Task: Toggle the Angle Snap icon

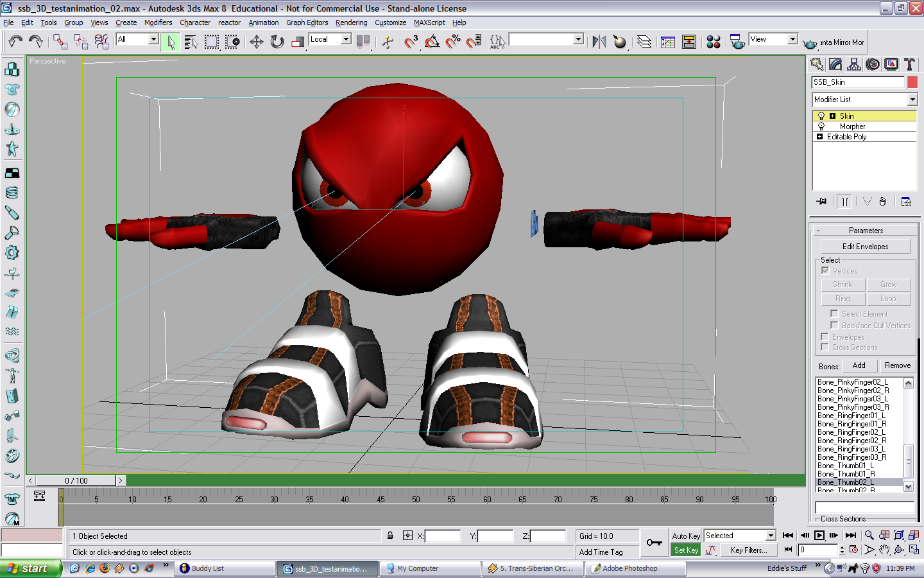Action: pyautogui.click(x=432, y=42)
